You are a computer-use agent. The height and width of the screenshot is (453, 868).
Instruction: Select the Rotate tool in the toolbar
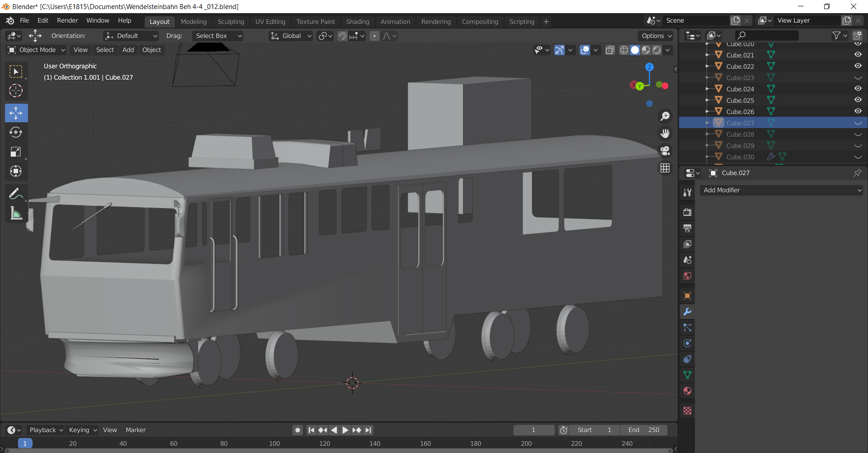tap(16, 132)
